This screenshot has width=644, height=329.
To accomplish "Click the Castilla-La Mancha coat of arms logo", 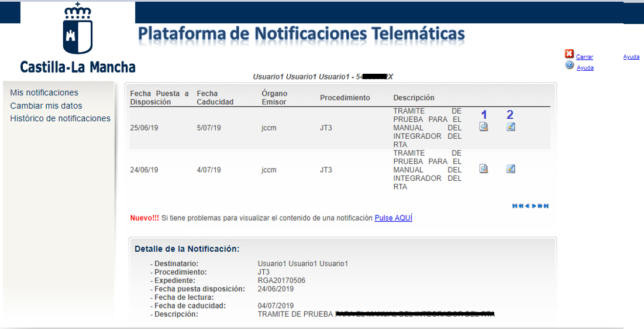I will click(x=78, y=29).
